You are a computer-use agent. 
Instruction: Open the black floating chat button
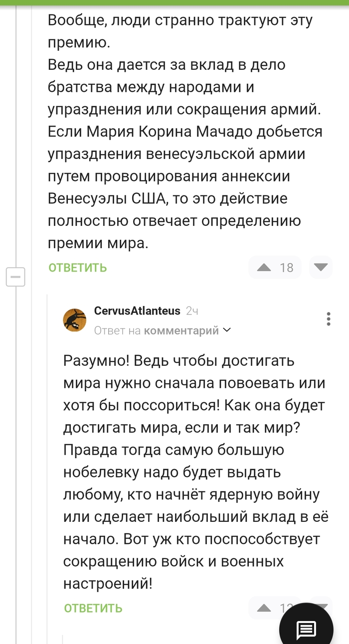[x=306, y=630]
